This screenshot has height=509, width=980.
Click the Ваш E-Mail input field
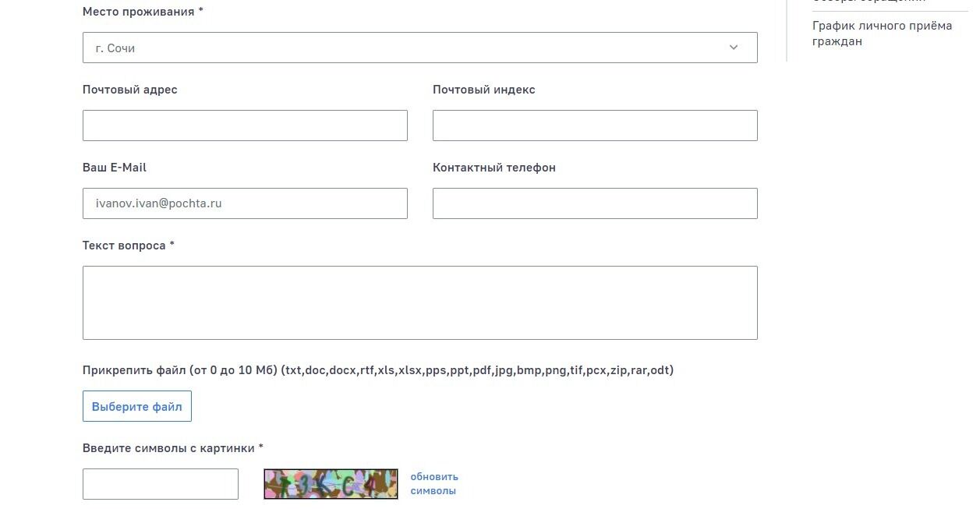[245, 203]
